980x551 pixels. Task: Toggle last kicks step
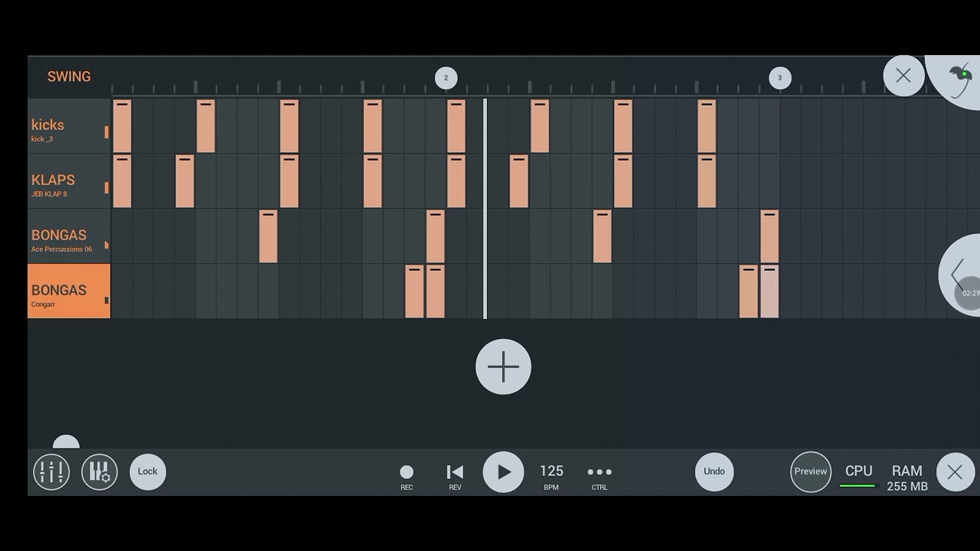point(707,126)
